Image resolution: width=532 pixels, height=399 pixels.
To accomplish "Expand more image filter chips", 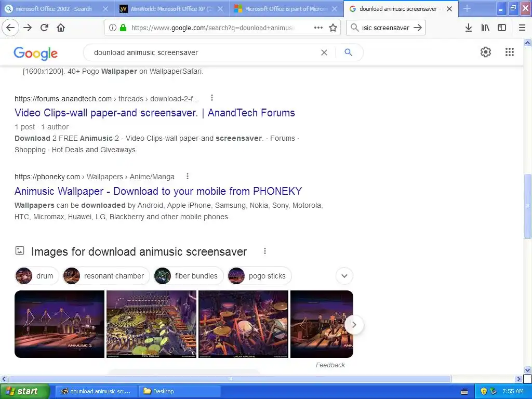I will coord(344,276).
